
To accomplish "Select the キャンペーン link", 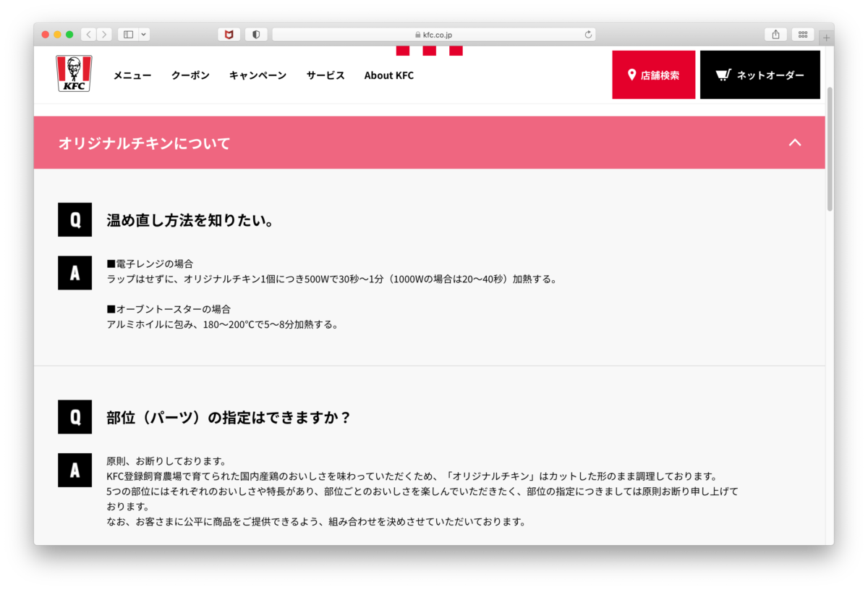I will tap(258, 75).
